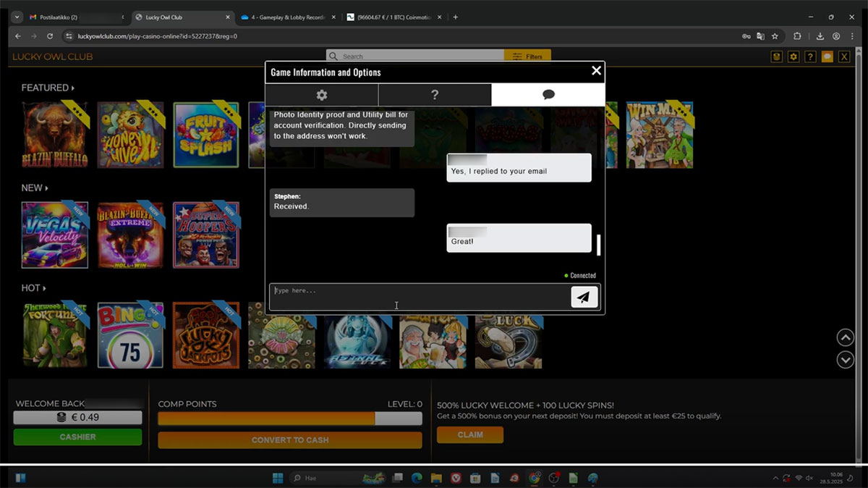Open the Chrome profile icon
868x488 pixels.
836,36
